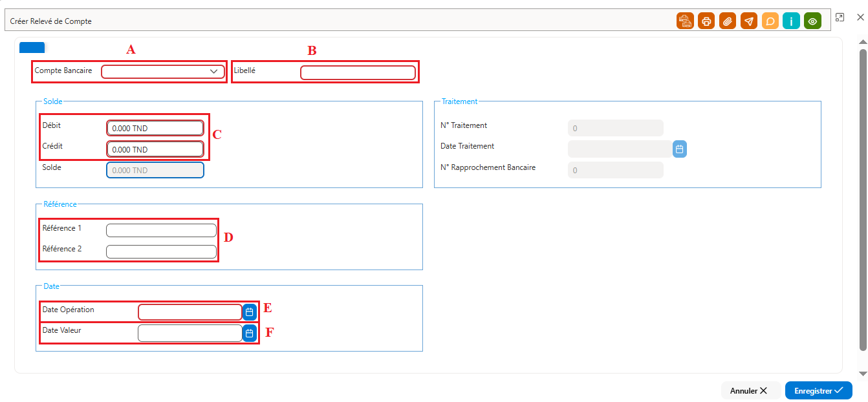This screenshot has width=868, height=402.
Task: Open comments via speech bubble icon
Action: 770,21
